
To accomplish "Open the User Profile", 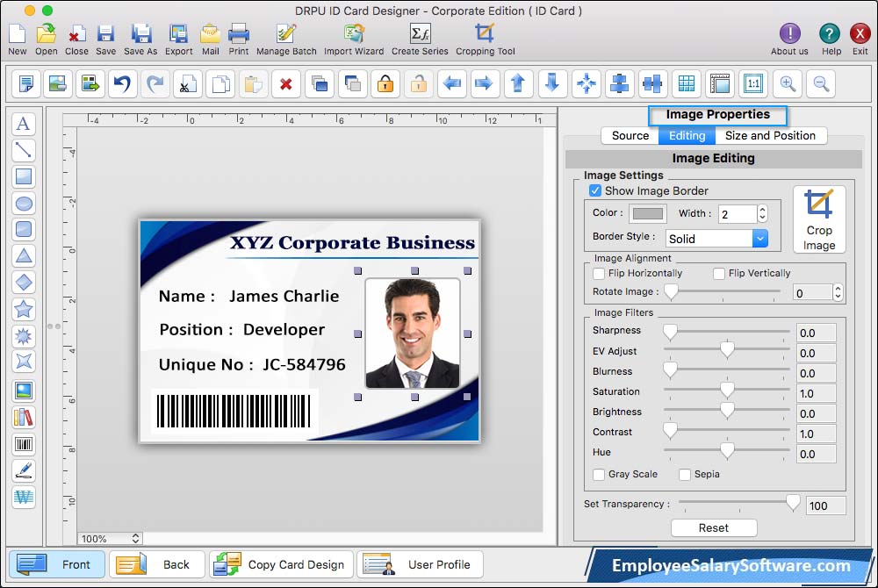I will [420, 564].
